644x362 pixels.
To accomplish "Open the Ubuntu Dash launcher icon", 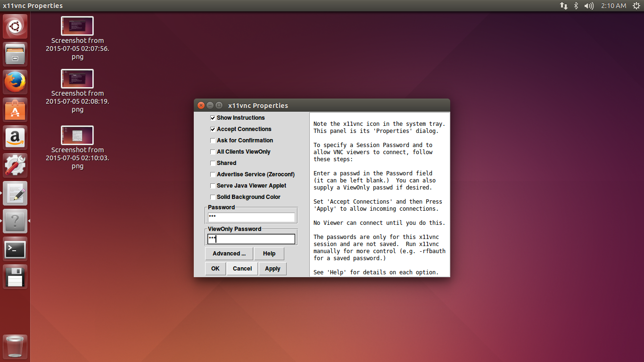I will point(16,26).
